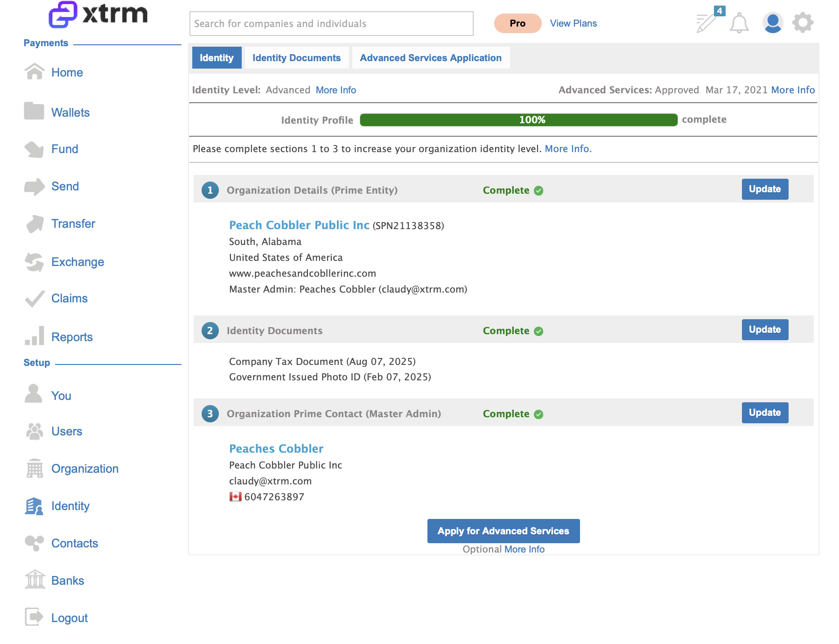The image size is (839, 644).
Task: Focus the companies and individuals search field
Action: point(331,24)
